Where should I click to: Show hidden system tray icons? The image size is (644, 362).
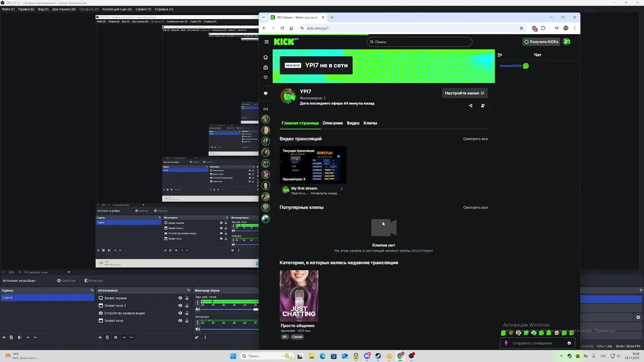coord(561,356)
